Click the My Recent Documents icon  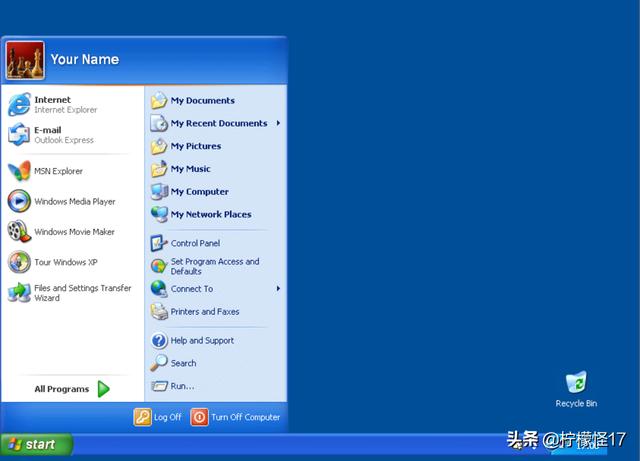tap(159, 123)
